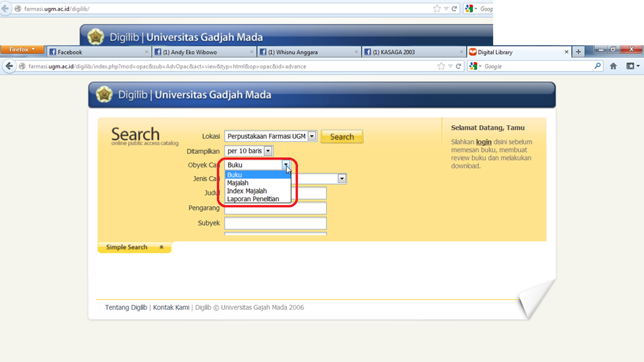
Task: Click the Google search magnifier icon
Action: tap(597, 65)
